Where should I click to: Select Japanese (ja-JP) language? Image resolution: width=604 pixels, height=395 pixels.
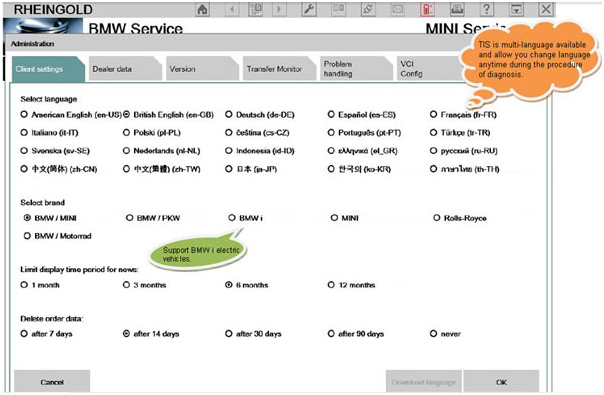pos(229,169)
